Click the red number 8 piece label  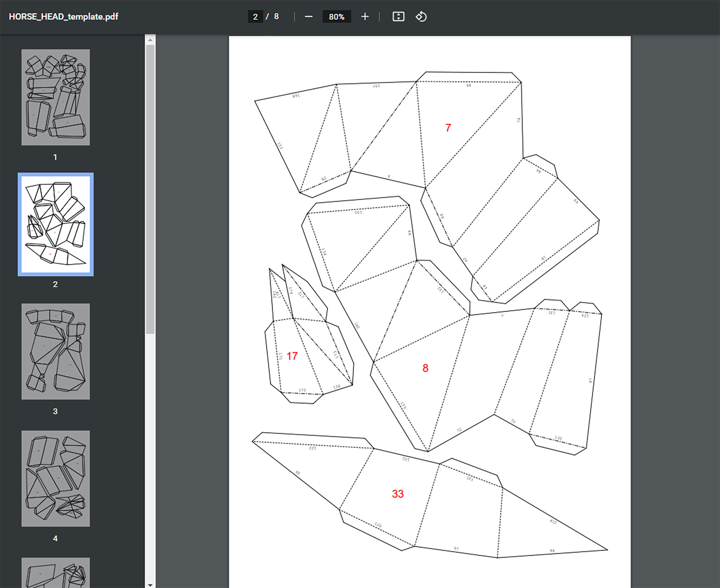coord(425,368)
